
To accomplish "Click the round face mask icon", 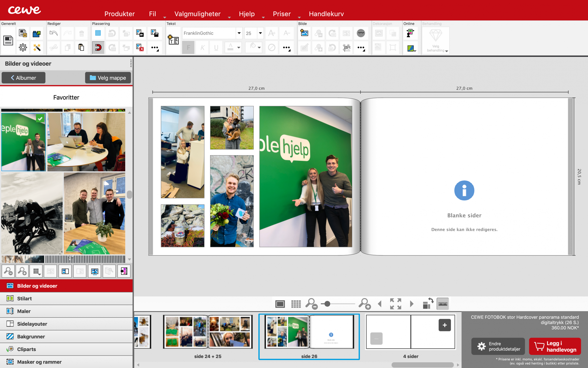I will point(361,33).
